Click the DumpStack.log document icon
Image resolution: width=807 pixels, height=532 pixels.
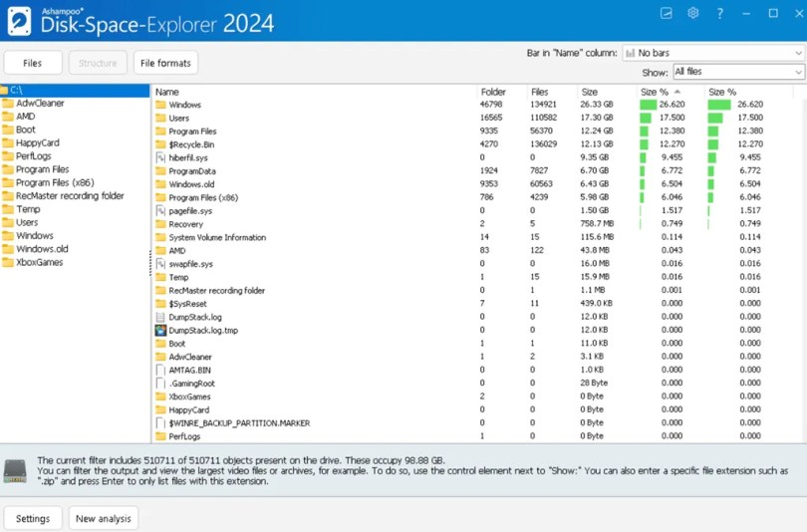pos(160,317)
